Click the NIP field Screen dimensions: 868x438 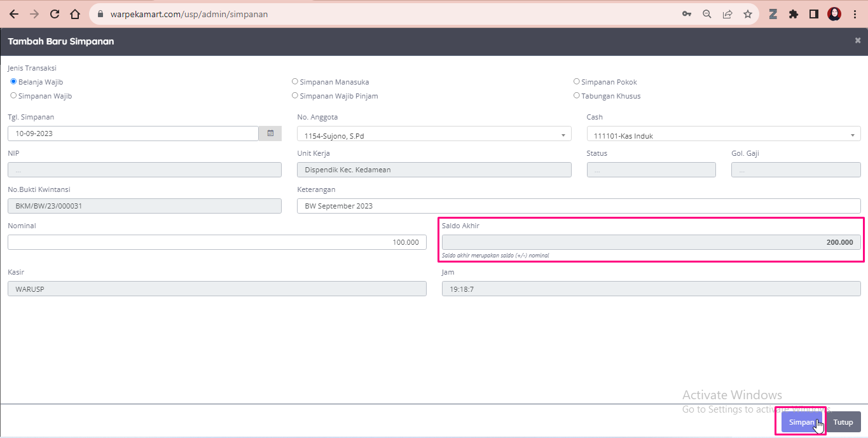pyautogui.click(x=144, y=170)
